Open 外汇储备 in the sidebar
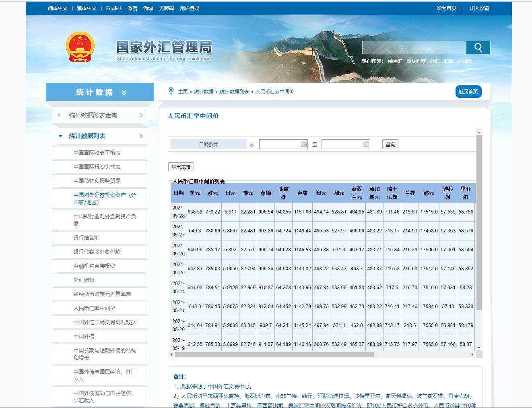532x408 pixels. tap(84, 280)
